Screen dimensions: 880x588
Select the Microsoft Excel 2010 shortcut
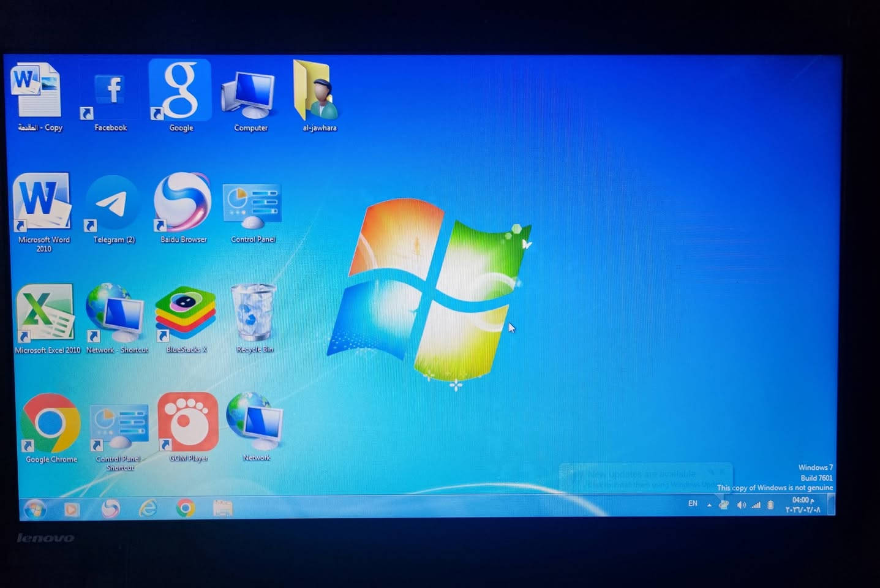click(x=46, y=313)
